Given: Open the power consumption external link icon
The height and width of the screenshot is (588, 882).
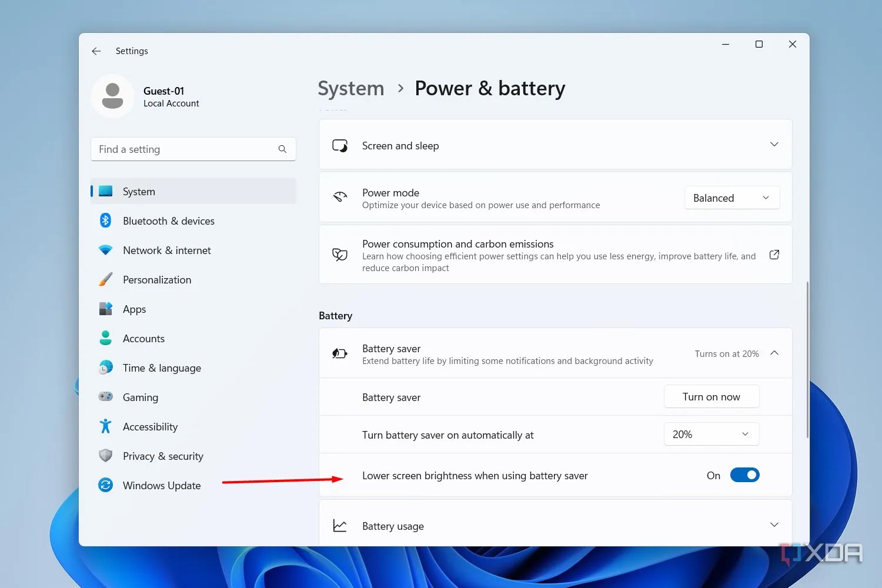Looking at the screenshot, I should pos(774,255).
